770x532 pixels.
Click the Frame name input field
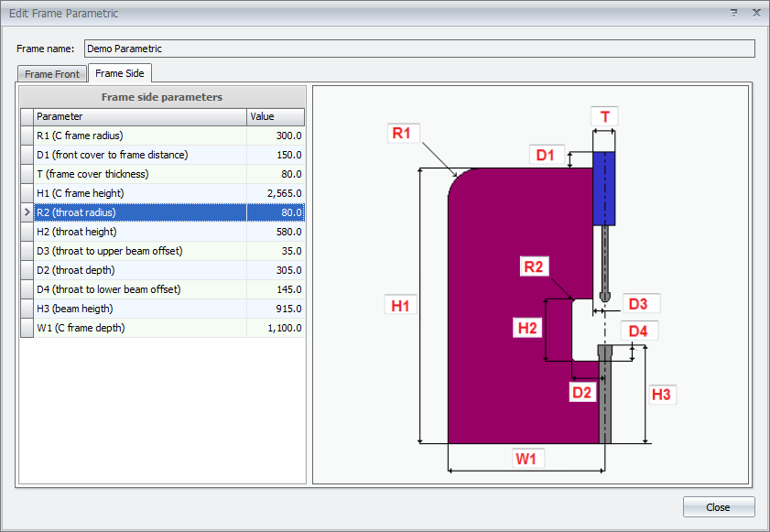pyautogui.click(x=419, y=49)
